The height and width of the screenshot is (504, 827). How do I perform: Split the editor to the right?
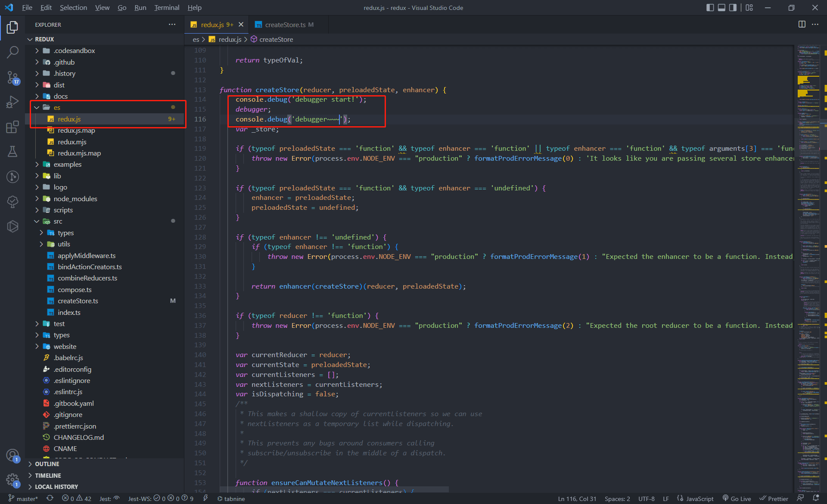pos(802,25)
